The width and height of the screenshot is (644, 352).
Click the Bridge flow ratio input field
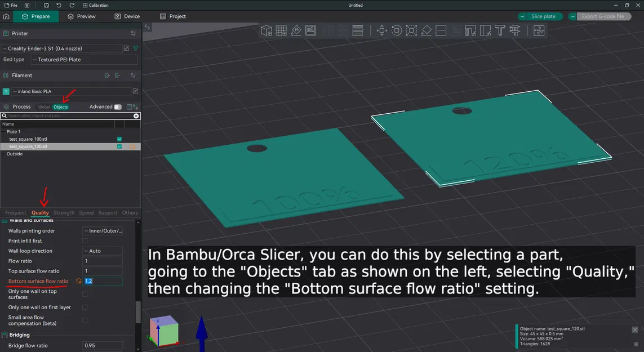click(x=103, y=346)
